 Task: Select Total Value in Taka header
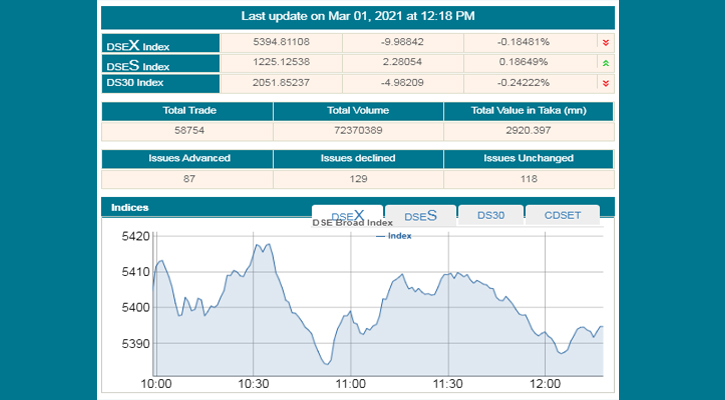528,110
